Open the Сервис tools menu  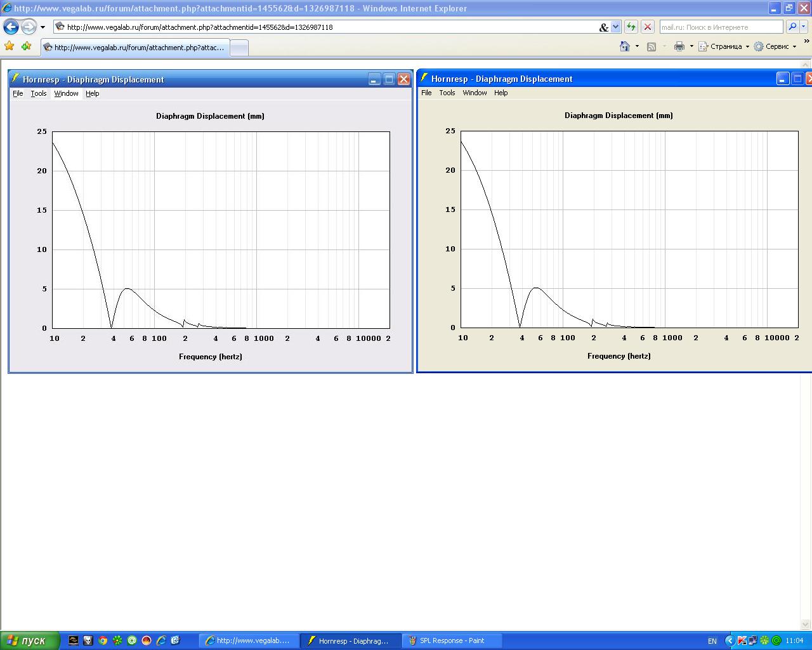click(775, 46)
